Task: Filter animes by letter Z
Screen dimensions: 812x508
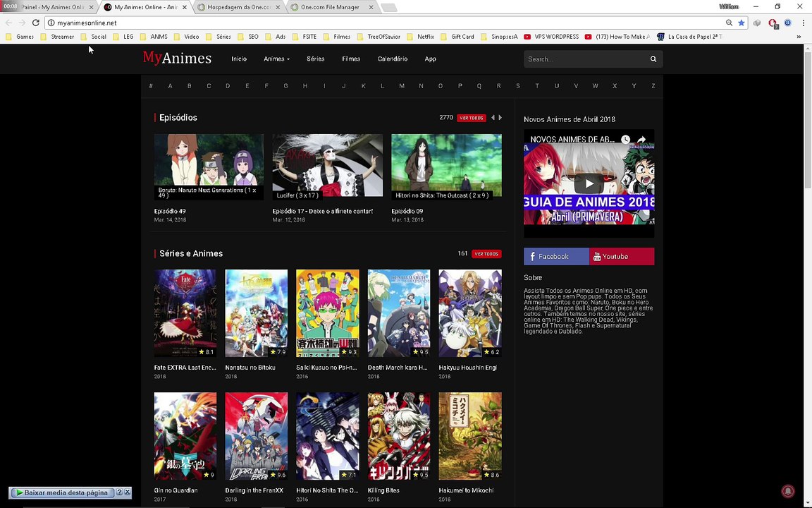Action: (653, 86)
